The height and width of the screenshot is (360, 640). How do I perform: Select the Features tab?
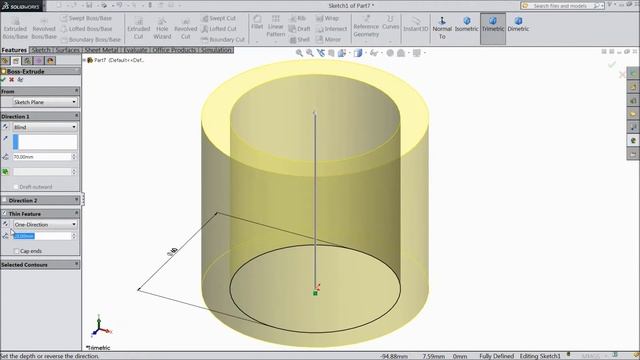[14, 50]
